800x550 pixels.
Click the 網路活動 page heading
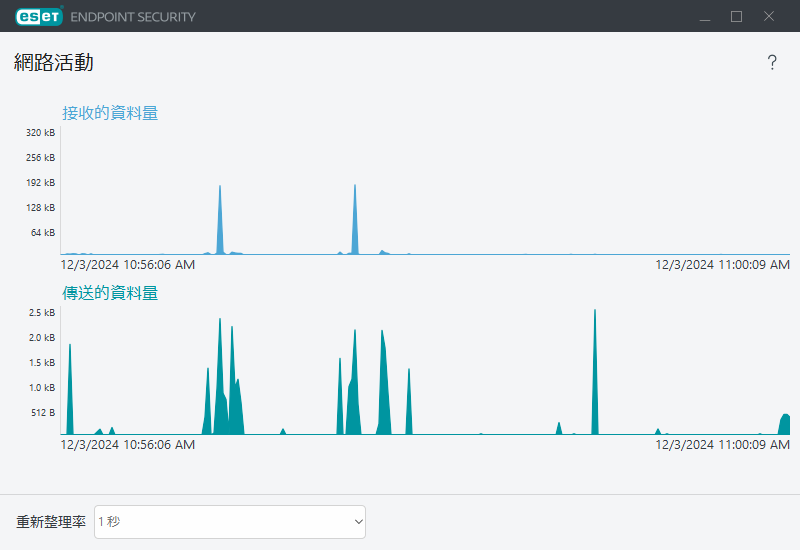(54, 62)
